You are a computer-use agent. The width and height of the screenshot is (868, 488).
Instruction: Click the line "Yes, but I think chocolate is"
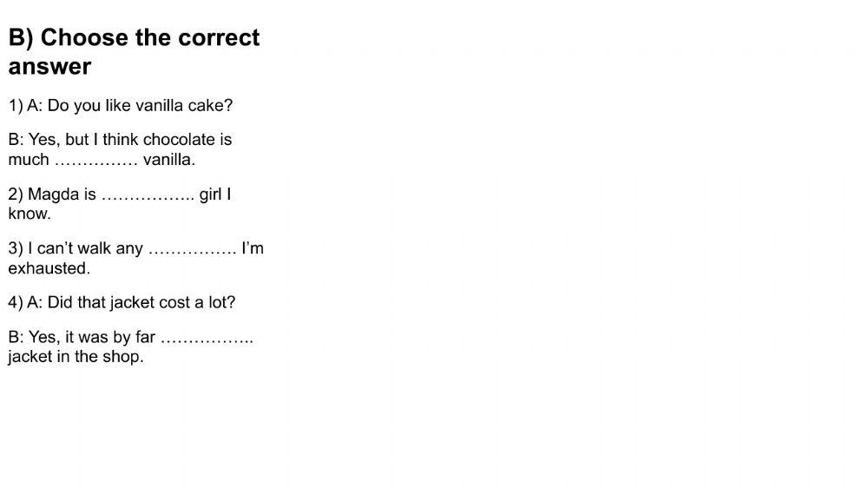pyautogui.click(x=120, y=140)
